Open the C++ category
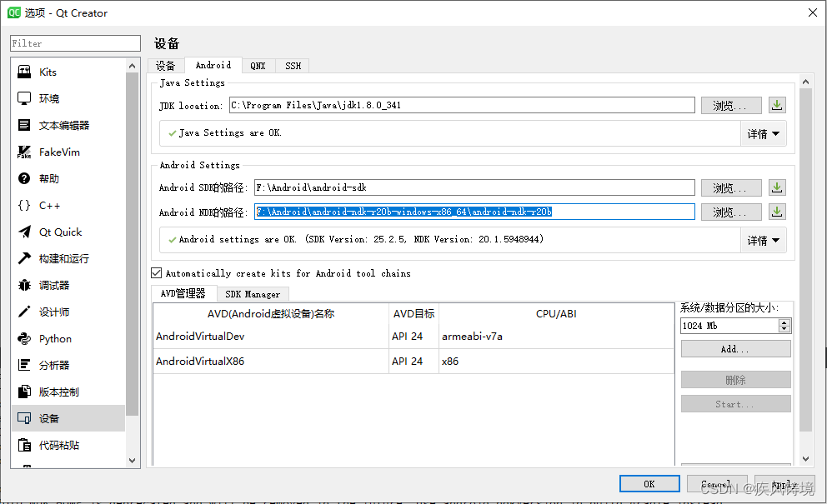 coord(68,205)
